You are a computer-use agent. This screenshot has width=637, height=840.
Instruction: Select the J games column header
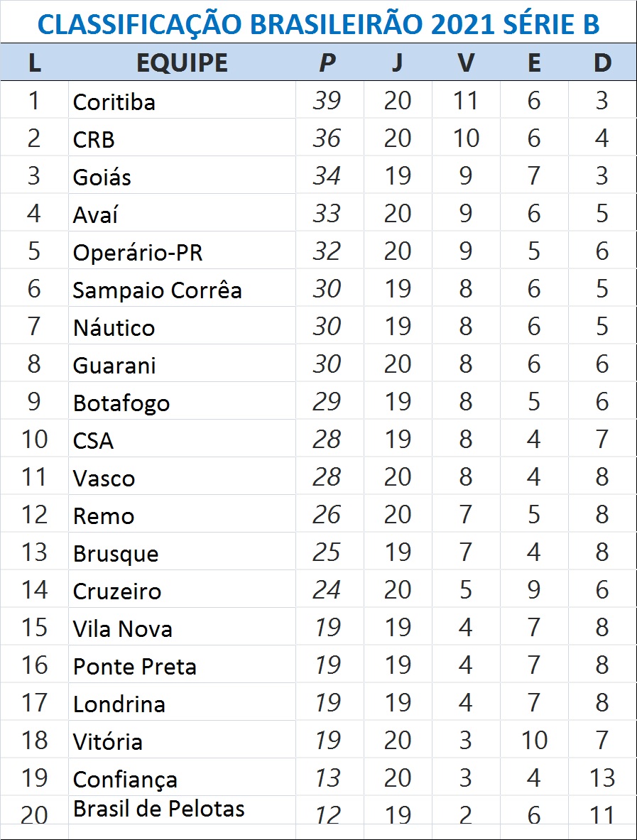click(x=397, y=62)
